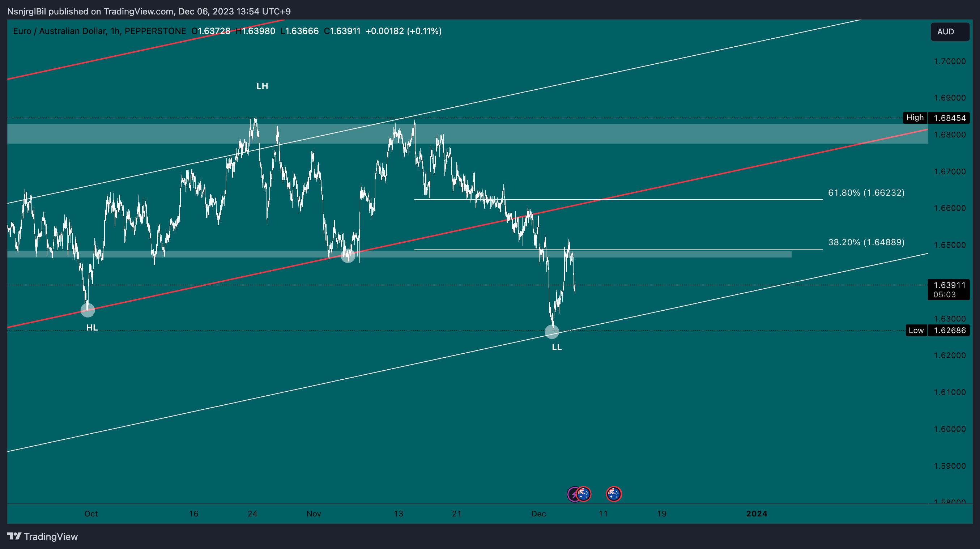Click the HL swing point circle marker
This screenshot has height=549, width=980.
87,310
